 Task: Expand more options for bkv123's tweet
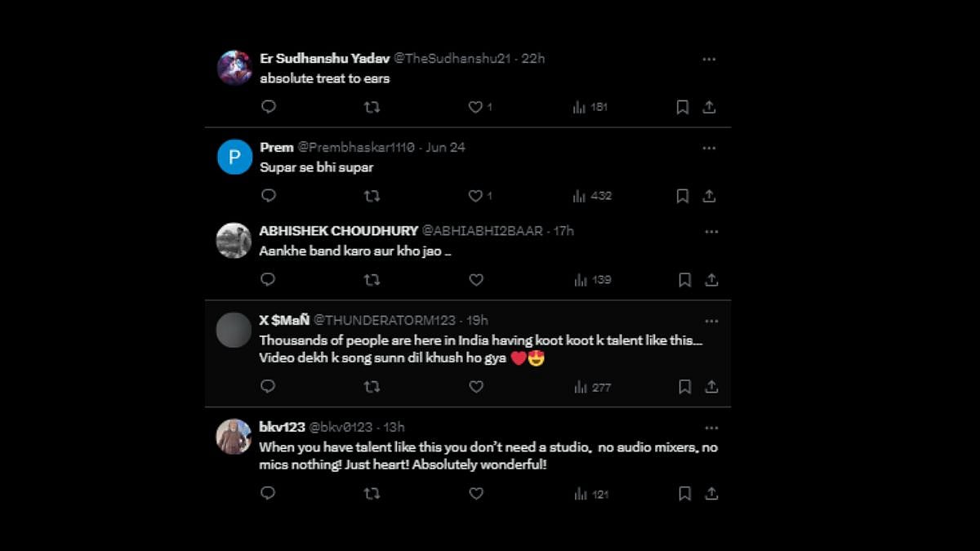pos(711,427)
